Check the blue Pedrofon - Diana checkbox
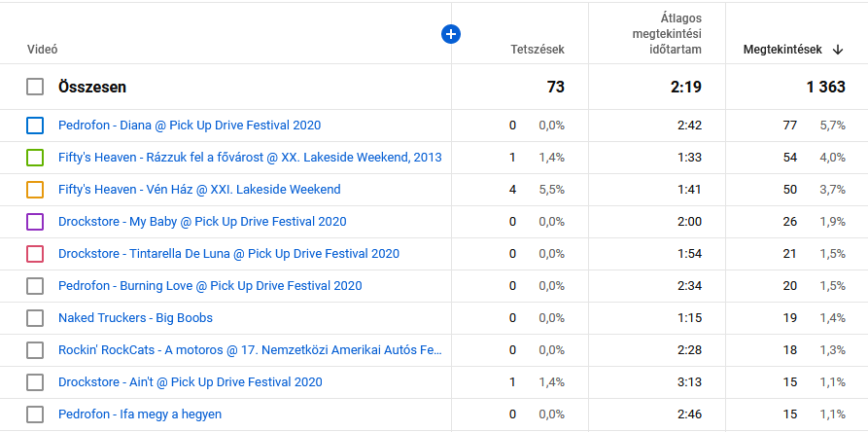The image size is (868, 432). (35, 126)
